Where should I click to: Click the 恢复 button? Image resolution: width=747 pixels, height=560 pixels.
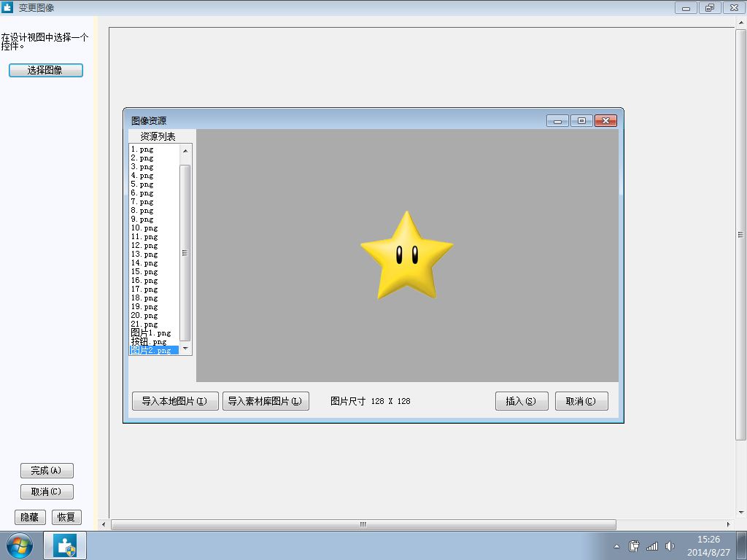point(66,517)
